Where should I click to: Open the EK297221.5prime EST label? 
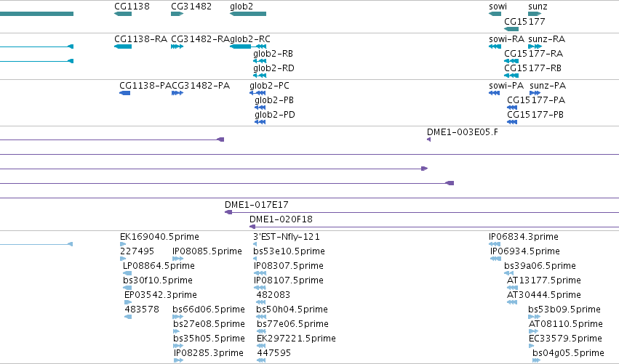click(x=297, y=339)
